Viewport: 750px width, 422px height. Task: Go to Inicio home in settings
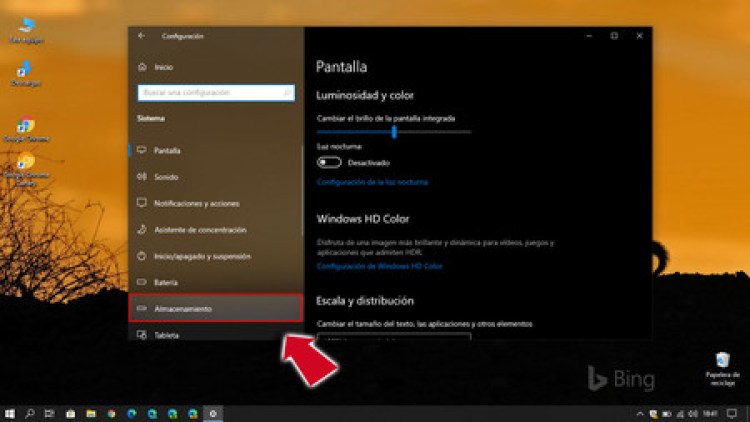(163, 67)
